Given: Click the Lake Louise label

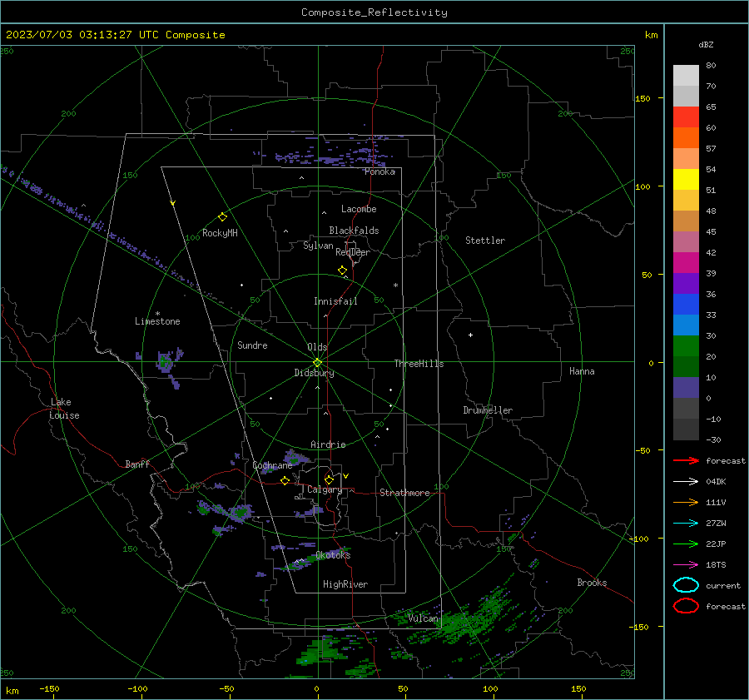Looking at the screenshot, I should coord(64,409).
